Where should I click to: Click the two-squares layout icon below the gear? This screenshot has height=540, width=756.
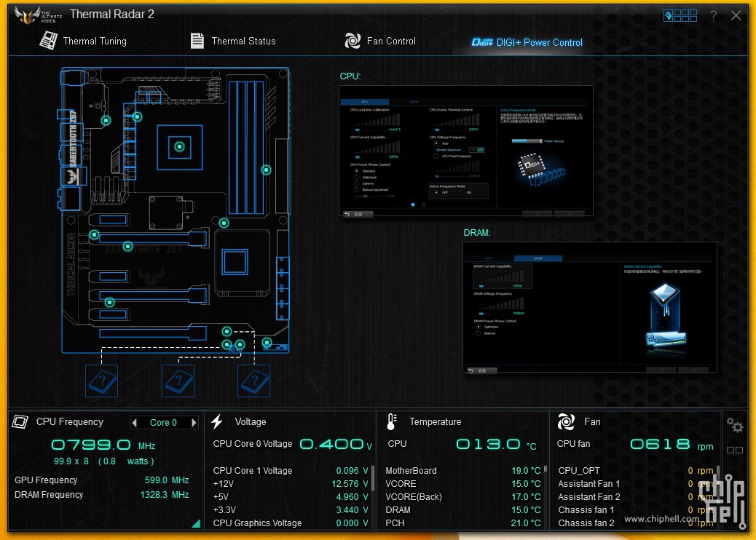[734, 450]
